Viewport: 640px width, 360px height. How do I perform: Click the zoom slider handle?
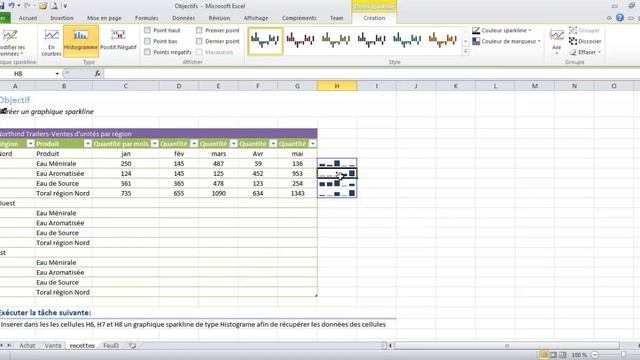tap(623, 355)
